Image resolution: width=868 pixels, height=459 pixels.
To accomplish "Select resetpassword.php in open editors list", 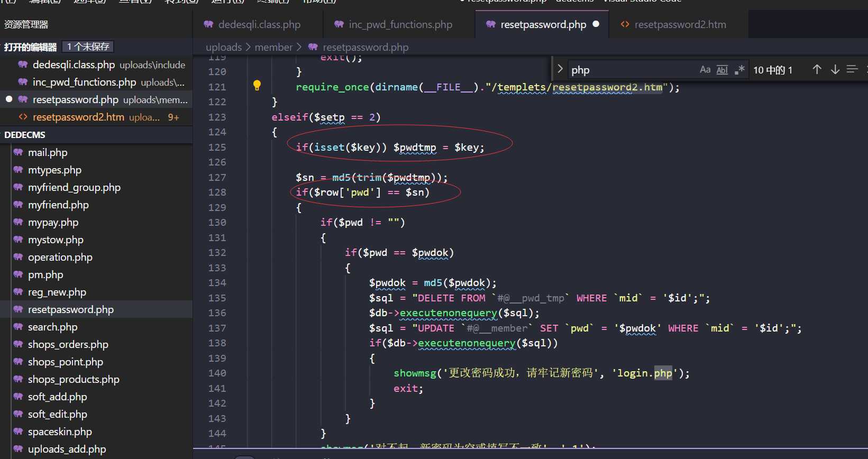I will 96,99.
